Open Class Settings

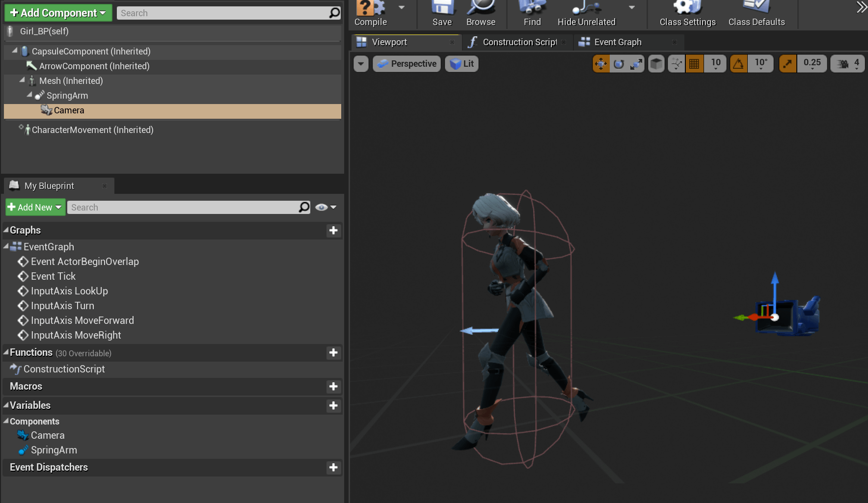[x=687, y=8]
